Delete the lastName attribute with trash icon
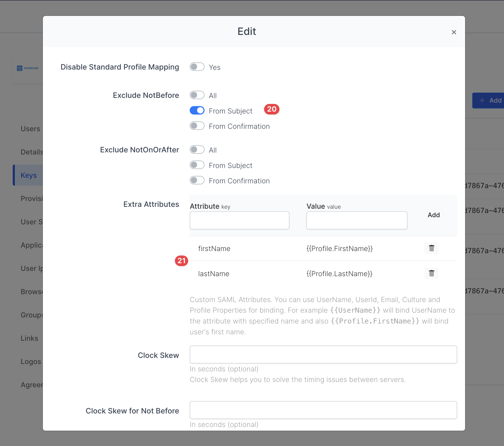This screenshot has width=504, height=446. coord(431,273)
